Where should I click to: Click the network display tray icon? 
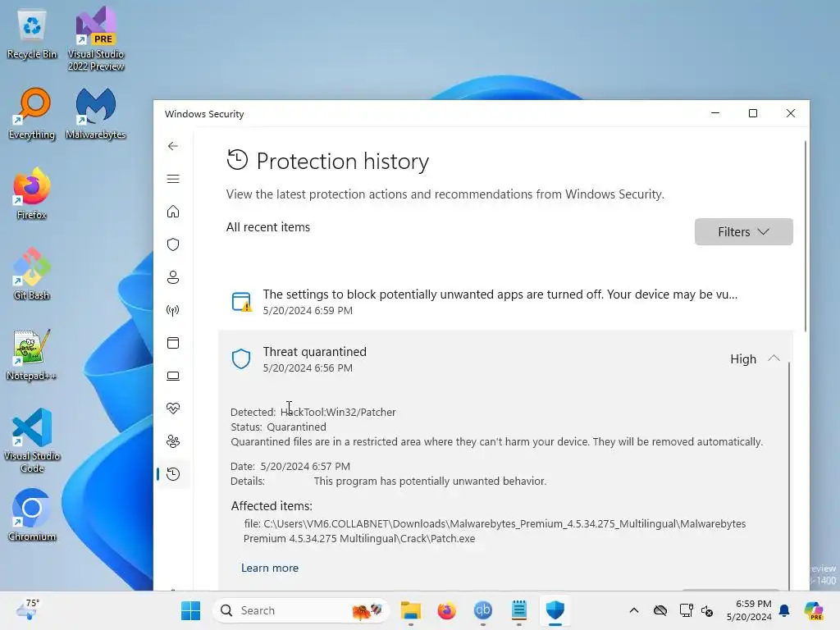[686, 610]
